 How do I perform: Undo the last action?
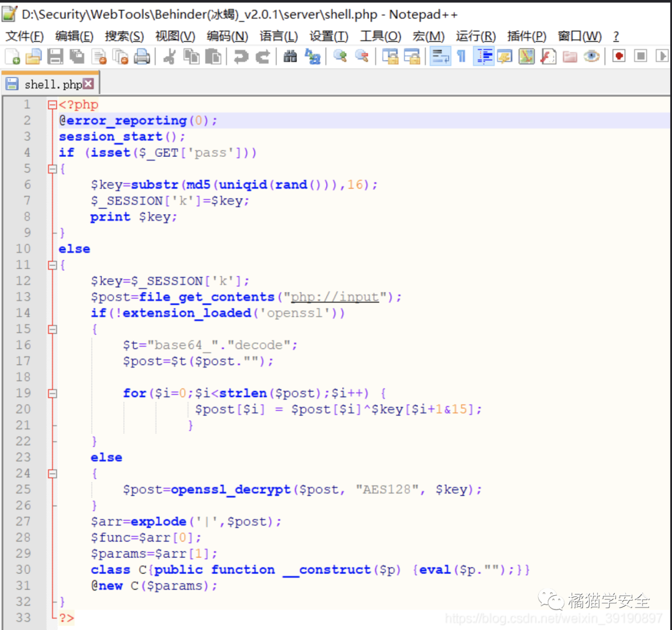coord(241,57)
